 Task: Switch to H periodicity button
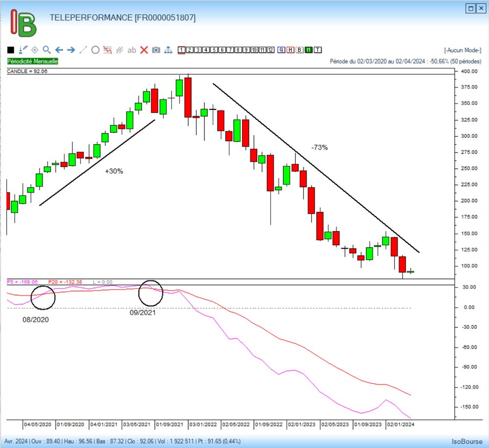click(290, 50)
